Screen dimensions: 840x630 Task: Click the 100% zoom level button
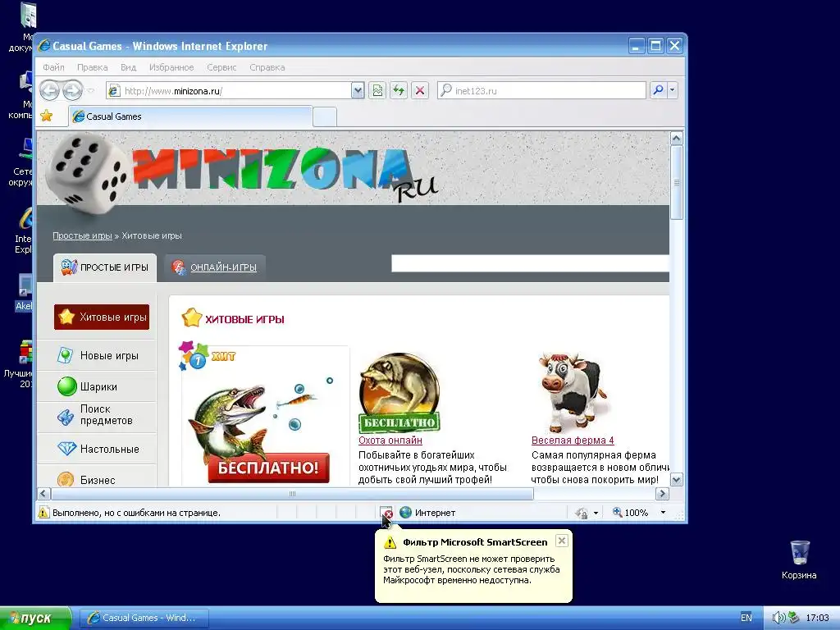pyautogui.click(x=630, y=513)
